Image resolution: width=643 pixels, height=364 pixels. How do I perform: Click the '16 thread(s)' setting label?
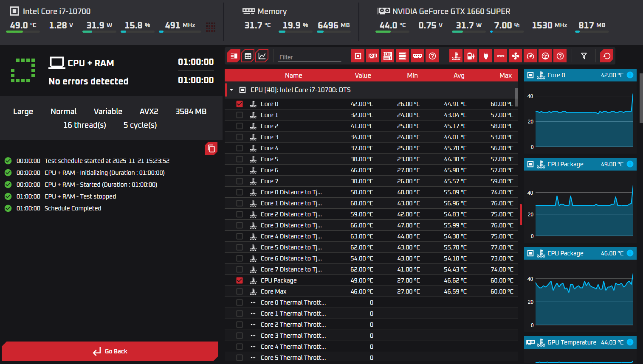click(x=85, y=125)
